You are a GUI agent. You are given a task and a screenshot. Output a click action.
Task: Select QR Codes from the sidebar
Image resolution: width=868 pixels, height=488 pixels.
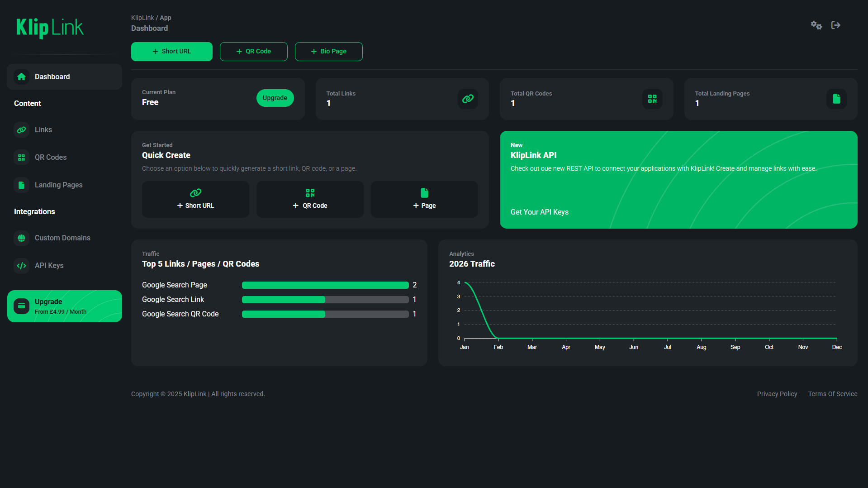[x=51, y=157]
